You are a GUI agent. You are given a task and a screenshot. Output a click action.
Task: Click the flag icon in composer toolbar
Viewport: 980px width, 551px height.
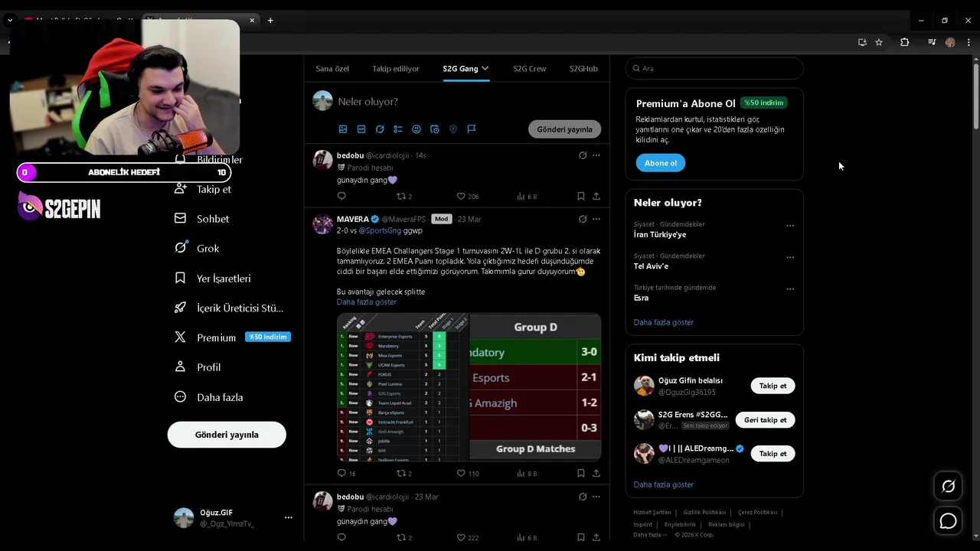click(472, 129)
